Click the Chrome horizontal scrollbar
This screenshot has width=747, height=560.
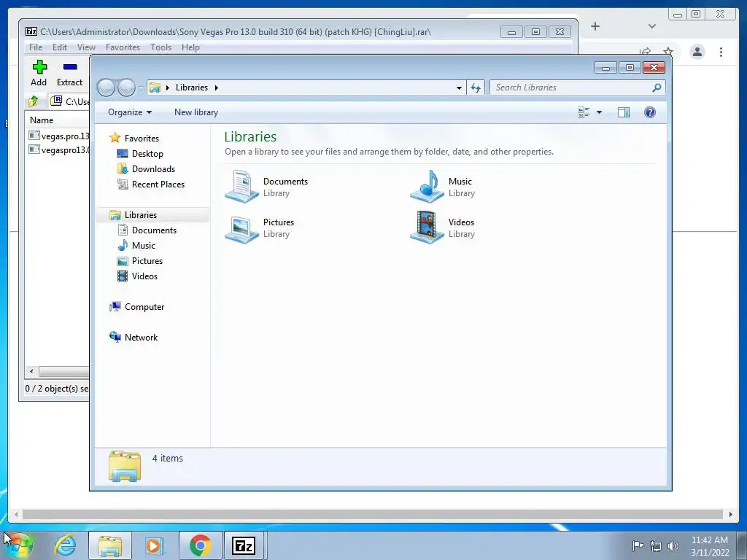(373, 514)
